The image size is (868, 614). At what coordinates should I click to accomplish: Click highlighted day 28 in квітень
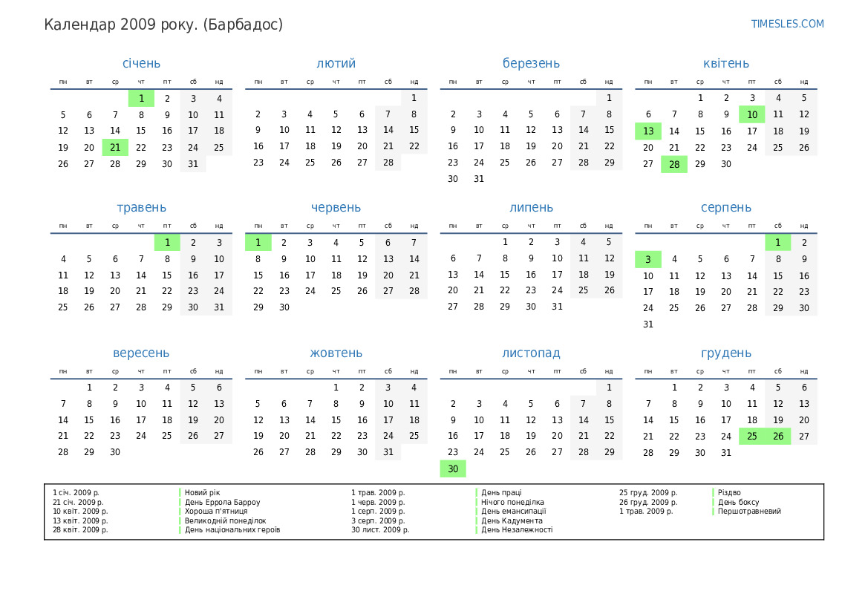(674, 164)
